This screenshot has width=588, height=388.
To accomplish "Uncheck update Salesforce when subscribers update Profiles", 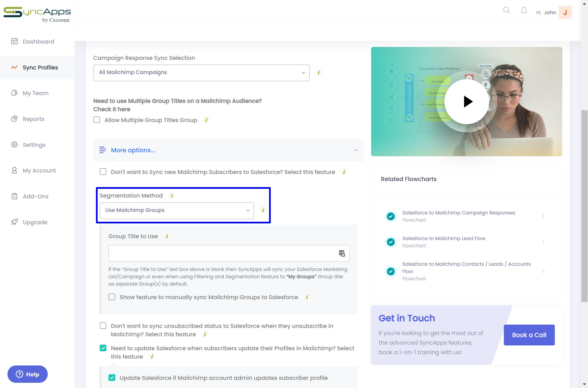I will click(x=103, y=348).
